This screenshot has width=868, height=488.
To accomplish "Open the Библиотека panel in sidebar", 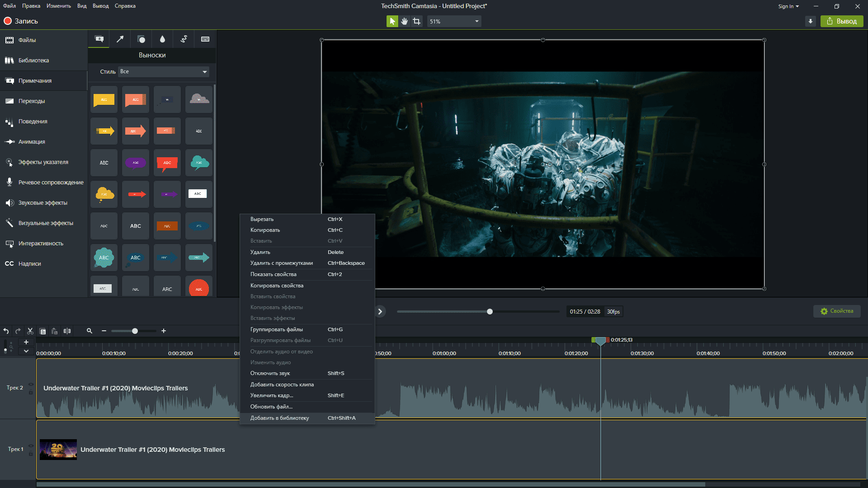I will coord(44,61).
